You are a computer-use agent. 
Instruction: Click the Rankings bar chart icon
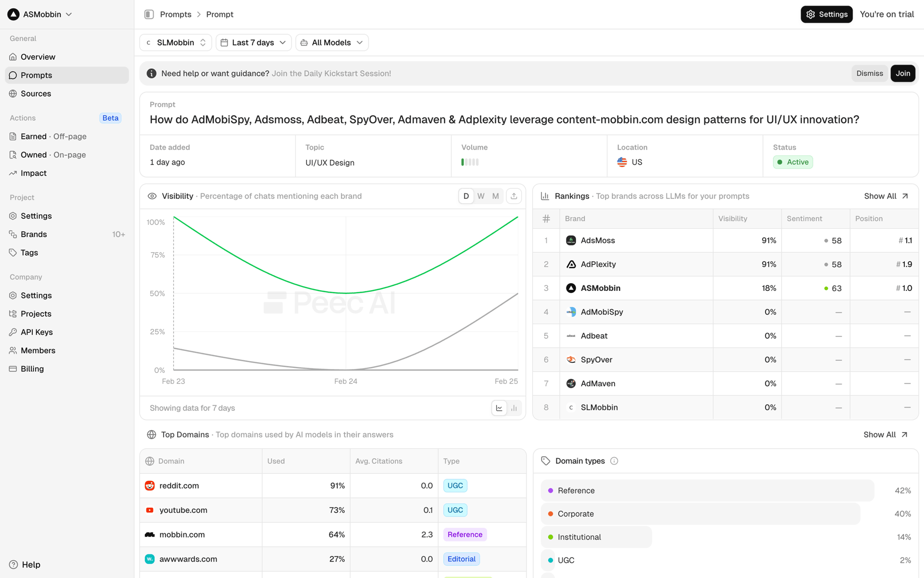point(545,196)
